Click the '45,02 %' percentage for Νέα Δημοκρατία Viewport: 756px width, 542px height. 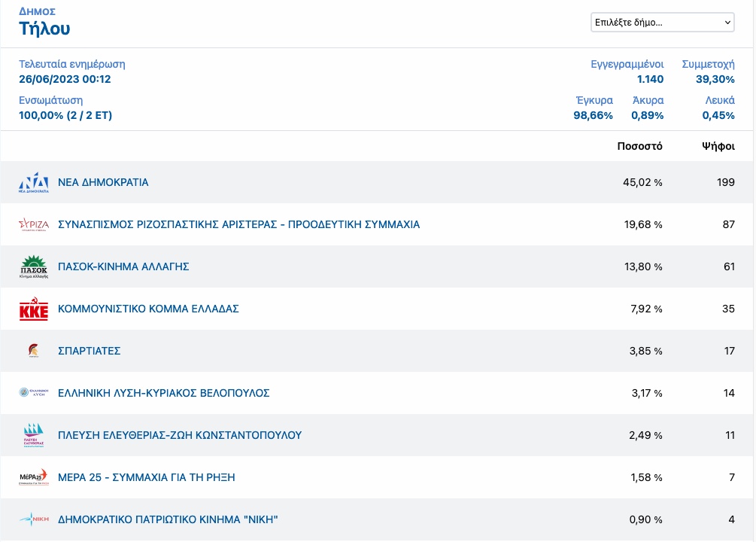coord(642,182)
